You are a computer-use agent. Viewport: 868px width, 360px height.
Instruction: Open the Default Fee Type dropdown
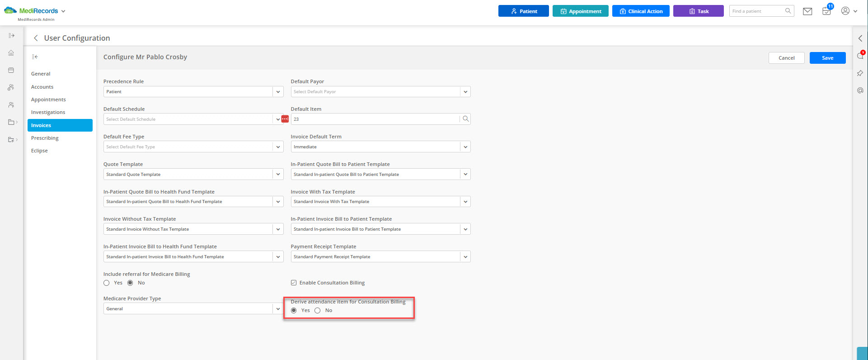[193, 147]
